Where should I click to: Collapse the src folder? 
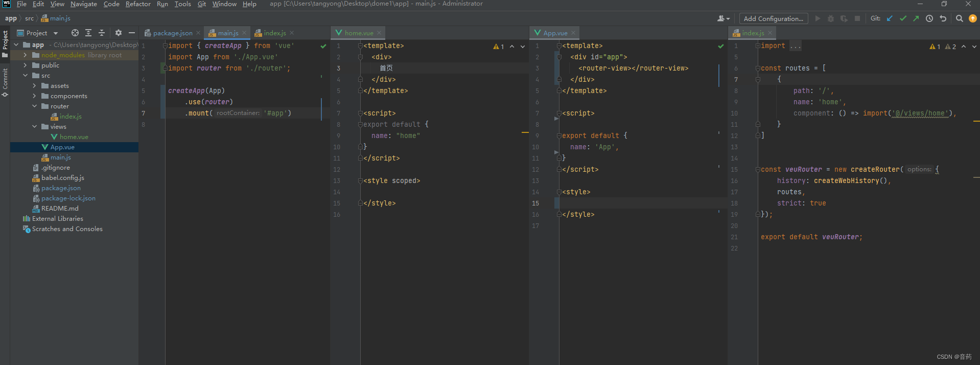coord(25,76)
